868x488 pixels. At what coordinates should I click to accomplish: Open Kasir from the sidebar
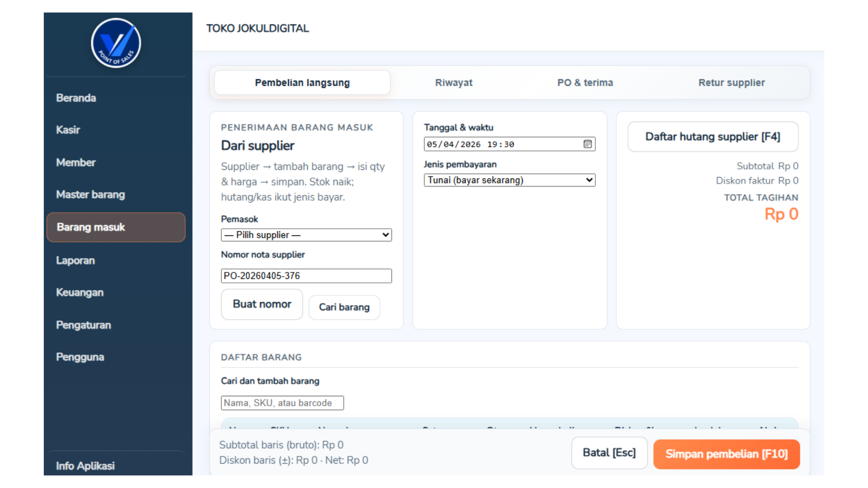click(68, 130)
